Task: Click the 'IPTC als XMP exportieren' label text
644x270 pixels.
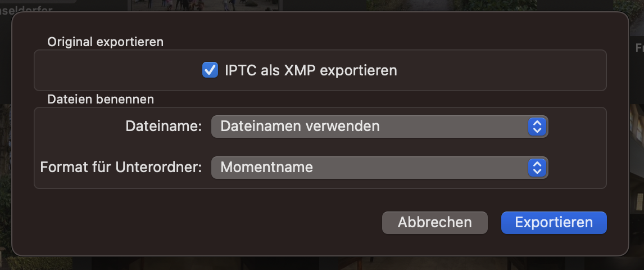Action: 311,70
